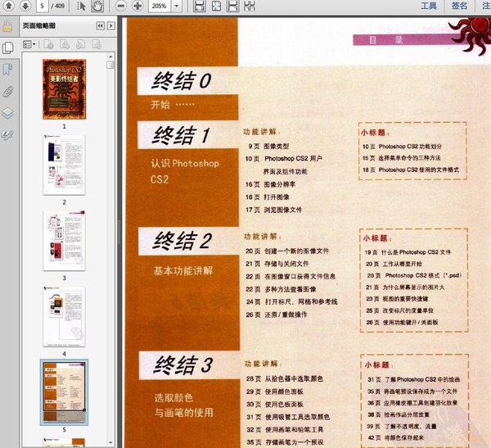The height and width of the screenshot is (448, 491).
Task: Open the 签名 (Sign) pane
Action: (x=459, y=6)
